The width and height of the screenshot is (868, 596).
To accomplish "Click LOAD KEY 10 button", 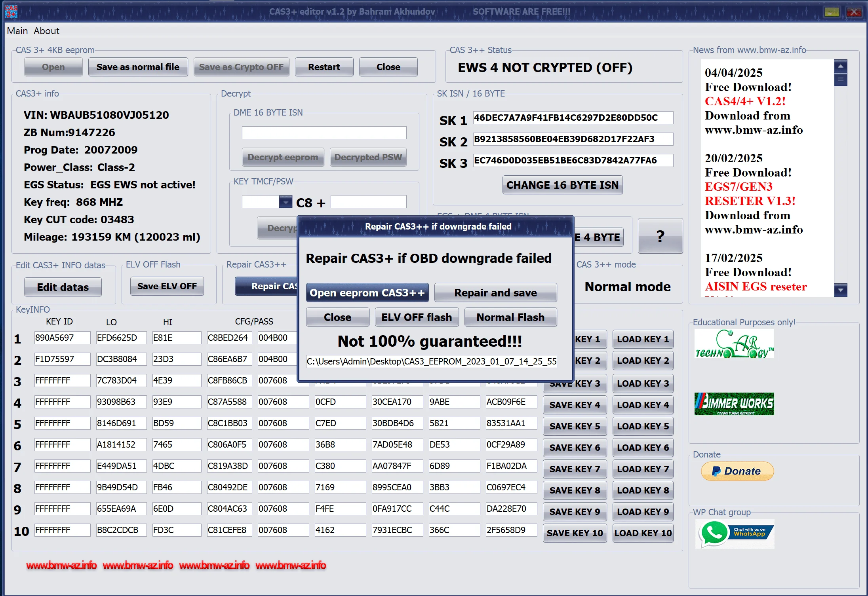I will 643,533.
